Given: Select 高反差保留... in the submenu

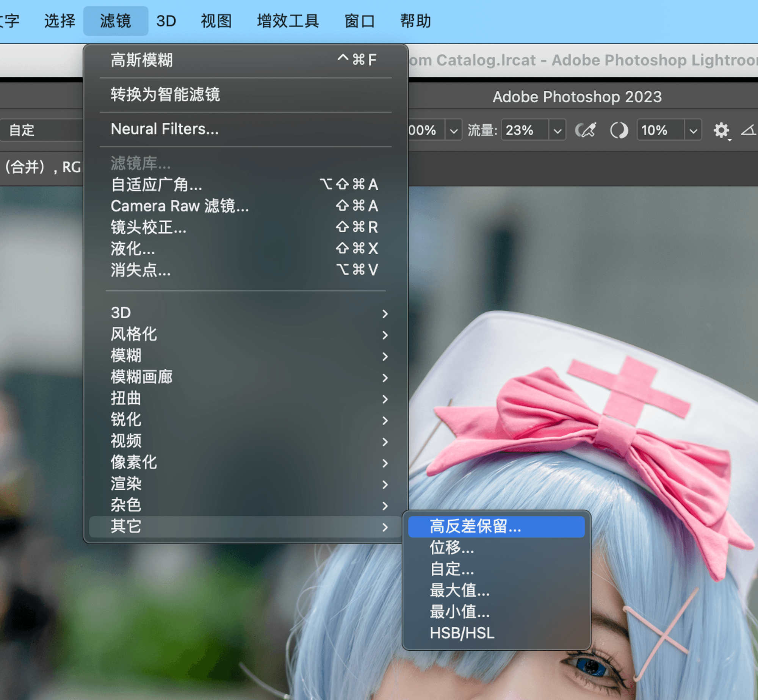Looking at the screenshot, I should click(496, 526).
